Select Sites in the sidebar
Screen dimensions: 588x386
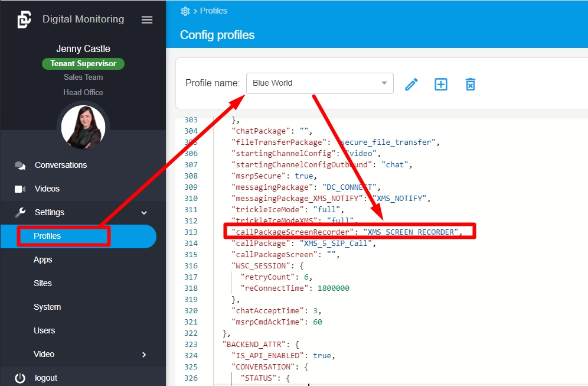tap(43, 283)
